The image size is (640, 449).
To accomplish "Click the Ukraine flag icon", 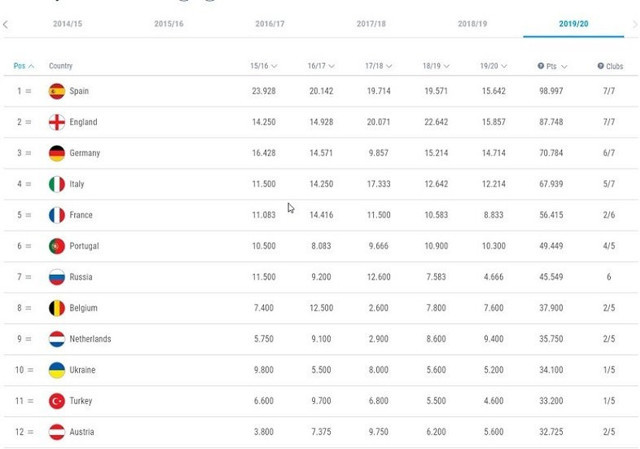I will point(57,370).
